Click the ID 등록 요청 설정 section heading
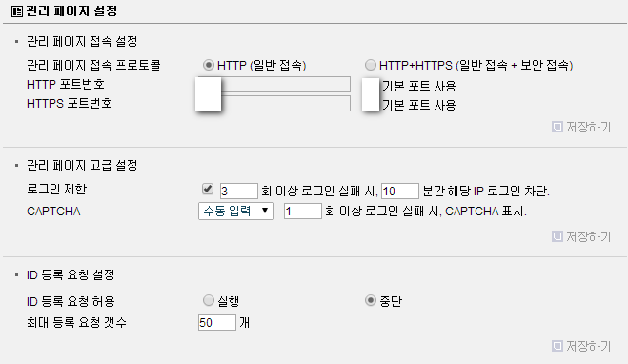 (71, 274)
